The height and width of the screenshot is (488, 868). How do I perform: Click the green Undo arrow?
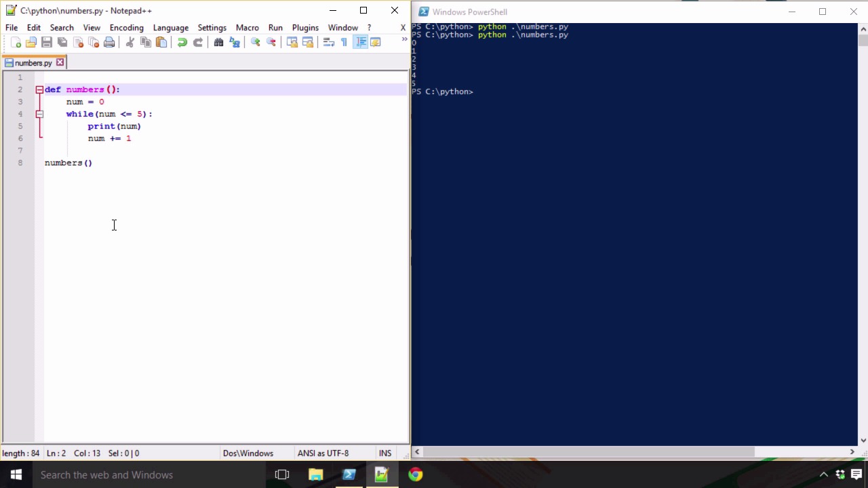point(182,42)
